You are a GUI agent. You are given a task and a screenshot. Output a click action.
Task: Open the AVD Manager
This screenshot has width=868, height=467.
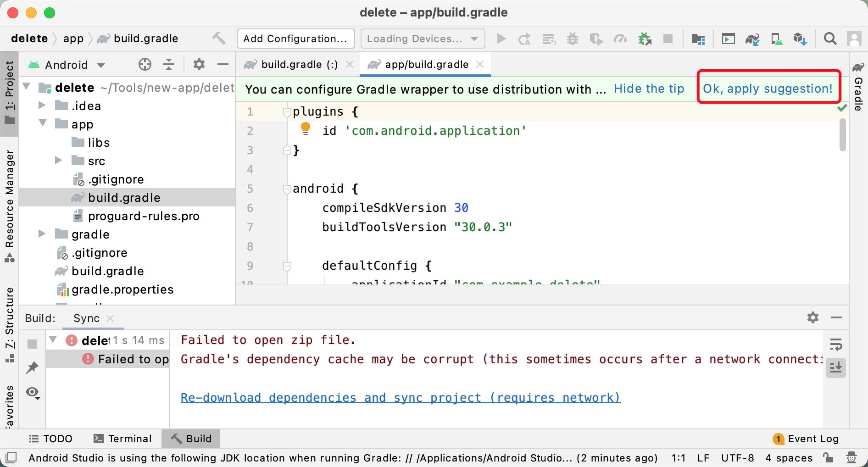(728, 39)
